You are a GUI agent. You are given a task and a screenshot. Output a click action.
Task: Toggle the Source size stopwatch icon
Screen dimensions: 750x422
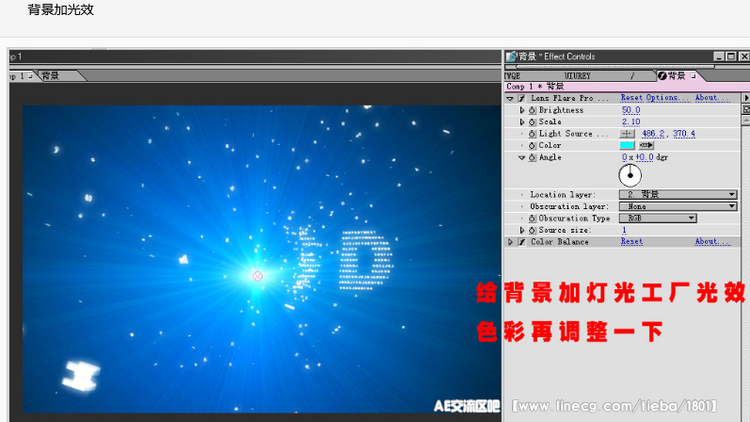click(x=532, y=230)
